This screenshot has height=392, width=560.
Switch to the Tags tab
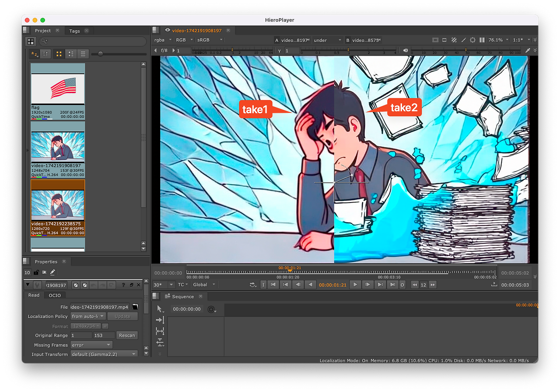pyautogui.click(x=74, y=31)
